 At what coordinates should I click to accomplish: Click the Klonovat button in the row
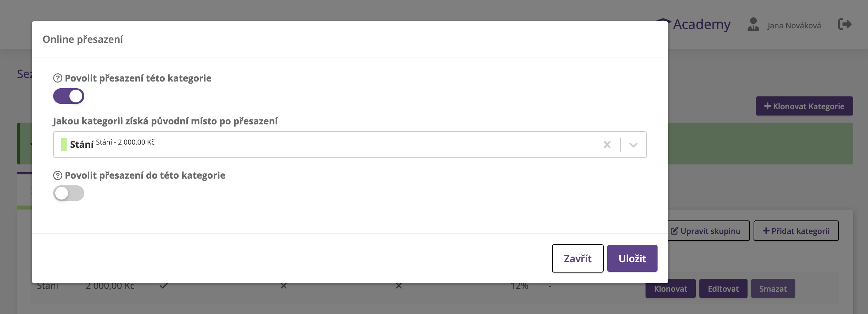coord(670,289)
